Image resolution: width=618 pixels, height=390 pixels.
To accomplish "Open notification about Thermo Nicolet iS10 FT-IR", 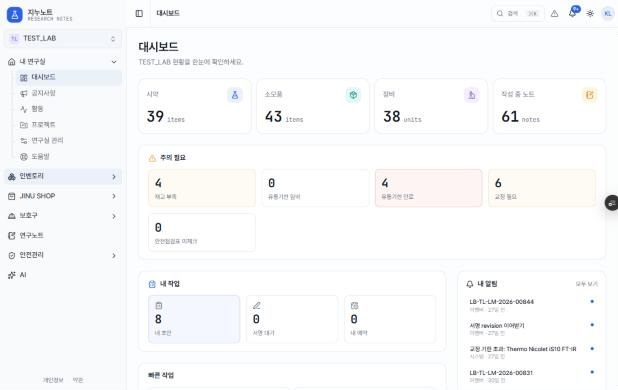I will [531, 352].
